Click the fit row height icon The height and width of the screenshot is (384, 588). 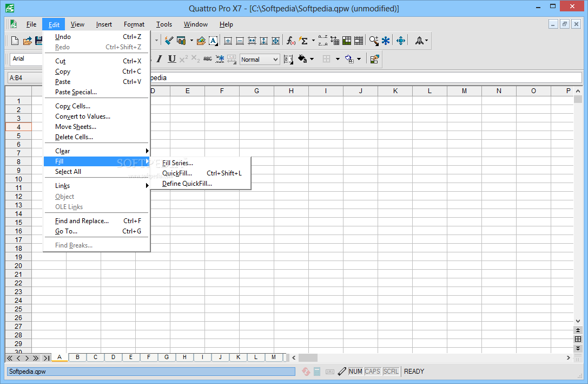[263, 41]
